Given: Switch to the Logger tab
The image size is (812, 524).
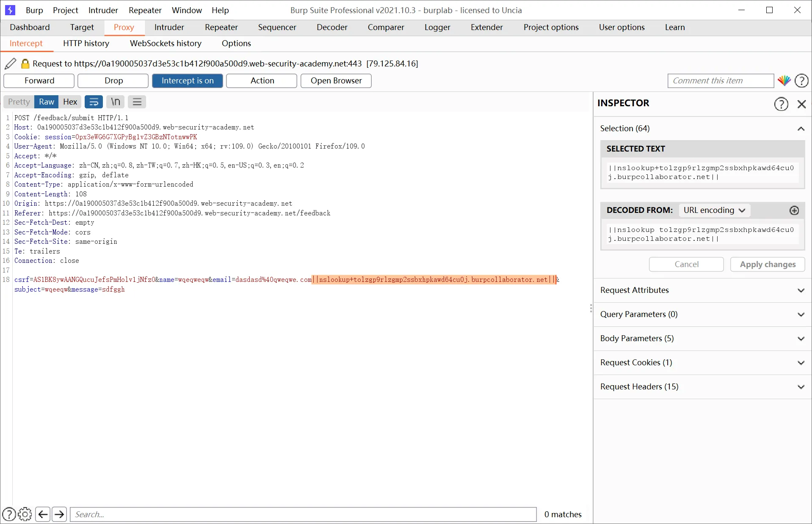Looking at the screenshot, I should pos(437,27).
